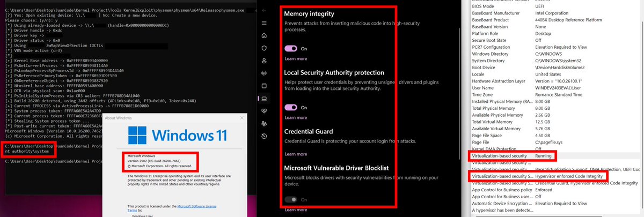Click the 'Credential Guard' heading
Image resolution: width=644 pixels, height=217 pixels.
(309, 131)
